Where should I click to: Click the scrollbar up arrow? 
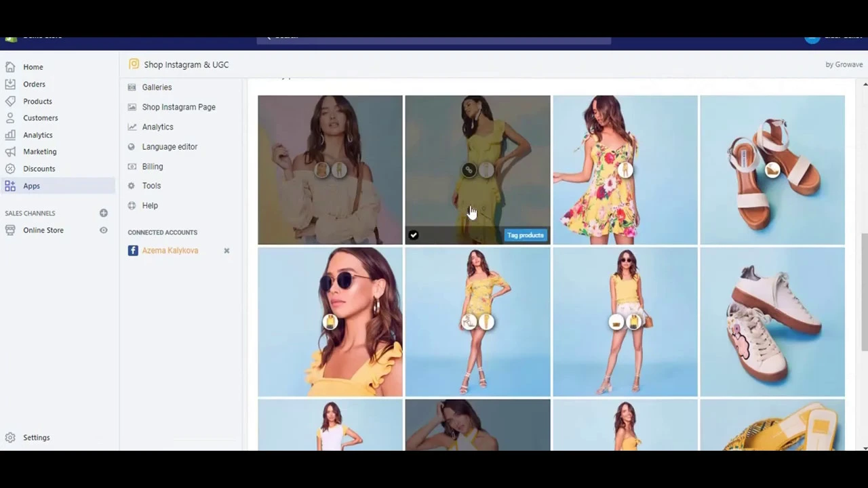[x=865, y=85]
